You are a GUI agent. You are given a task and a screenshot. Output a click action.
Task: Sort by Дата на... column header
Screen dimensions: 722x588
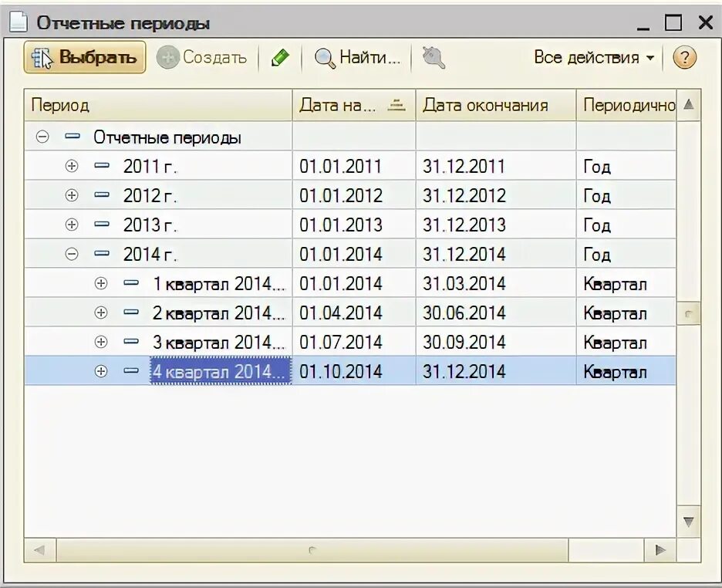click(353, 106)
